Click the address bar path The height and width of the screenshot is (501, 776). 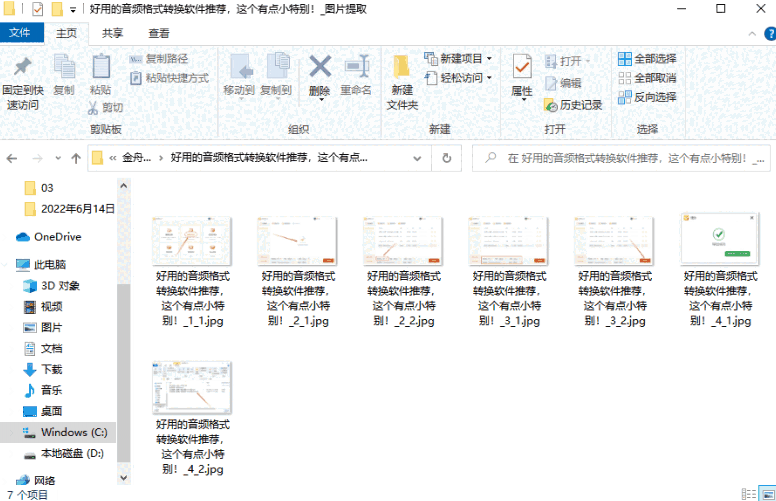tap(257, 158)
